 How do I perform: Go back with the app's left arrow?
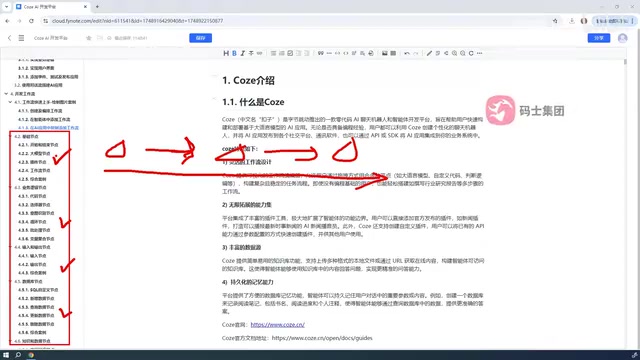click(9, 38)
